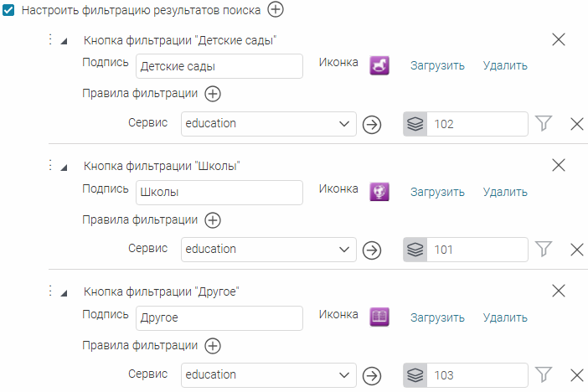
Task: Add a filtering rule for Школы
Action: 213,219
